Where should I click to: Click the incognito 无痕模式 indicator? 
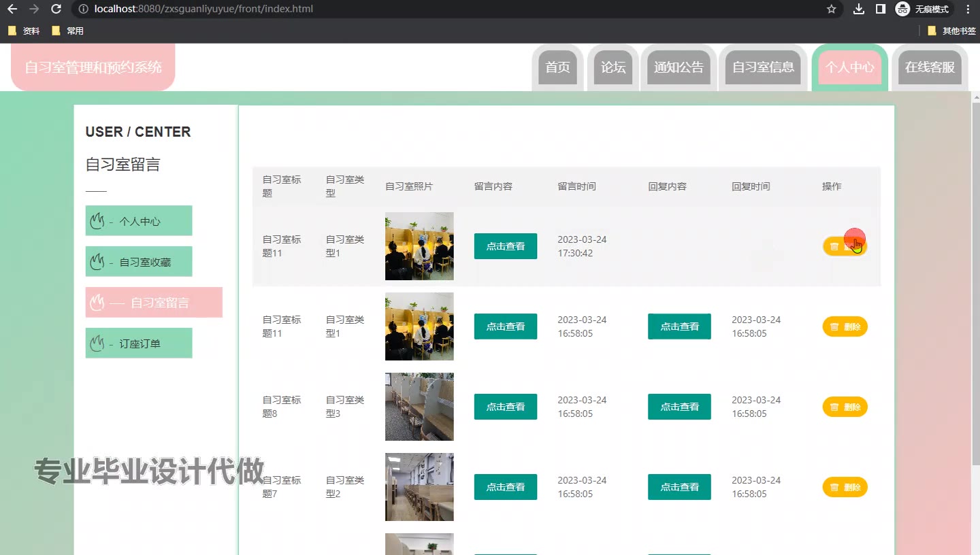[922, 9]
